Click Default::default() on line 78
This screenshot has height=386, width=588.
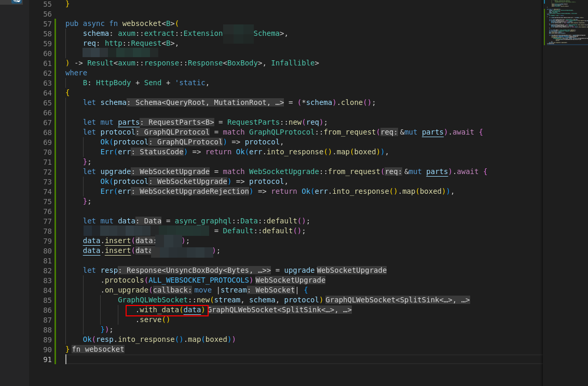[x=262, y=231]
